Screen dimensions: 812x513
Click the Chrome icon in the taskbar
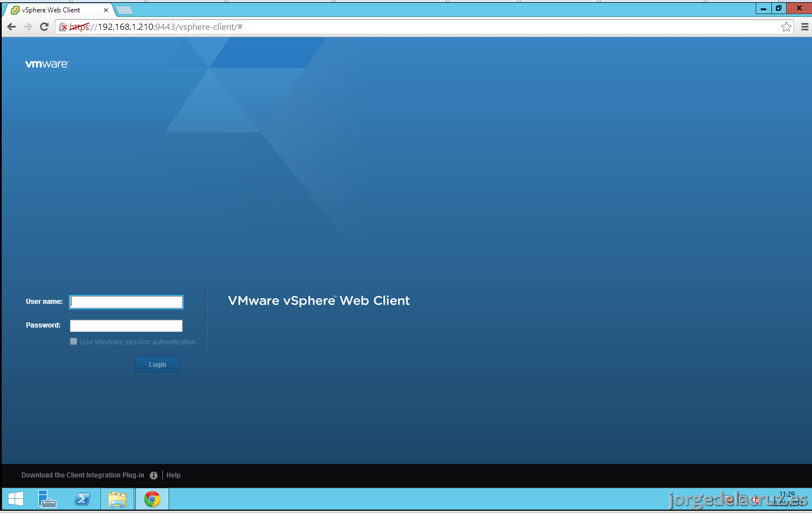click(x=152, y=499)
